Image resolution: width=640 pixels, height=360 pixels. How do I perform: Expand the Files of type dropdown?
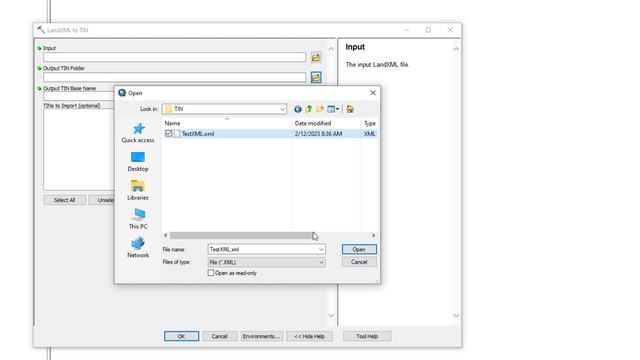click(321, 262)
